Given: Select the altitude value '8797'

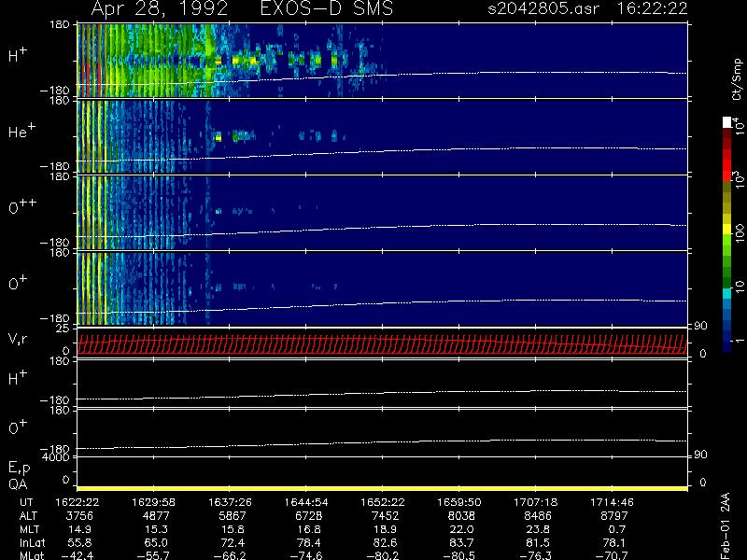Looking at the screenshot, I should 614,516.
